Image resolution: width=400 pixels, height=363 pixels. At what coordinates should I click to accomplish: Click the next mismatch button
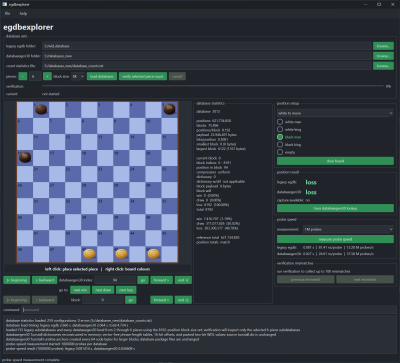click(365, 280)
